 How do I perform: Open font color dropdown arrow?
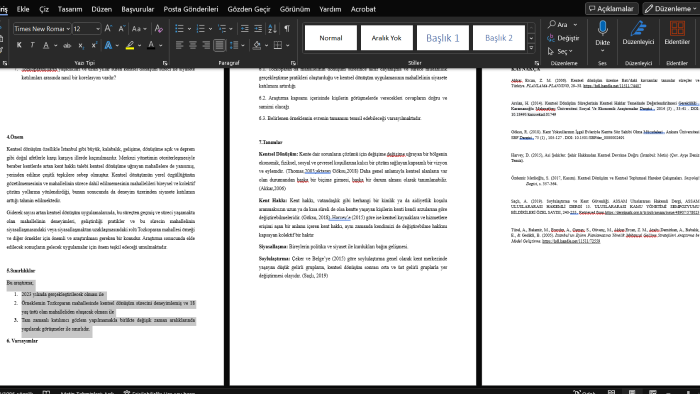[x=161, y=45]
